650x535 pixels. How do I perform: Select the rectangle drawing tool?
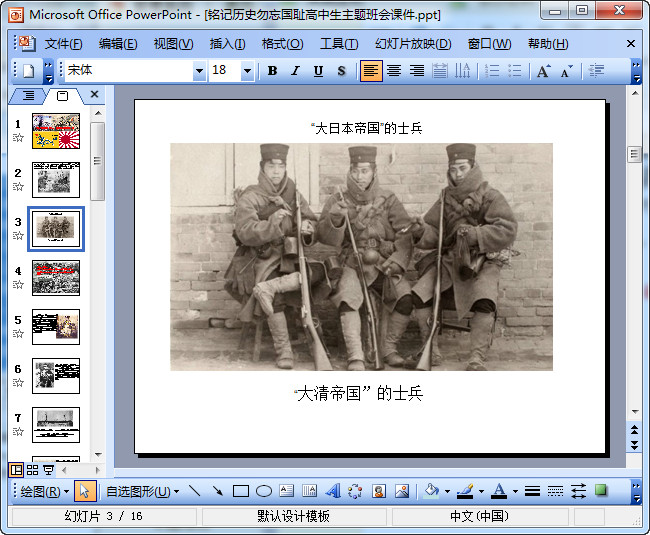point(241,491)
